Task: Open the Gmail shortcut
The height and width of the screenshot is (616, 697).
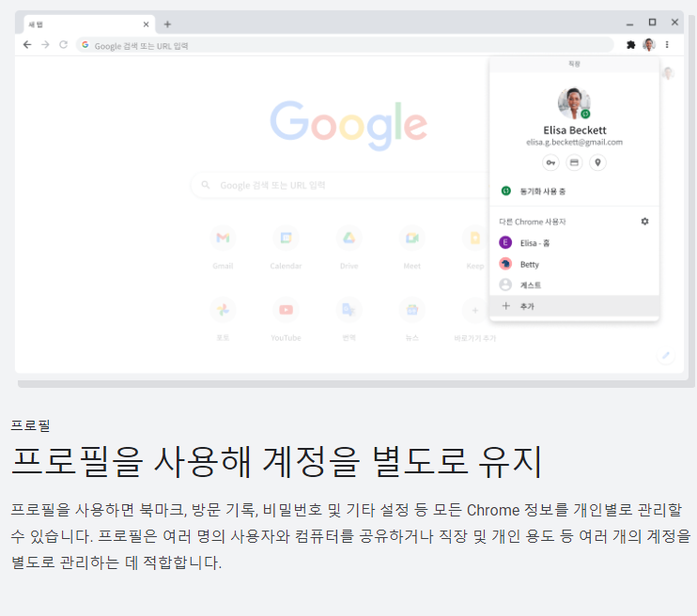Action: (x=223, y=247)
